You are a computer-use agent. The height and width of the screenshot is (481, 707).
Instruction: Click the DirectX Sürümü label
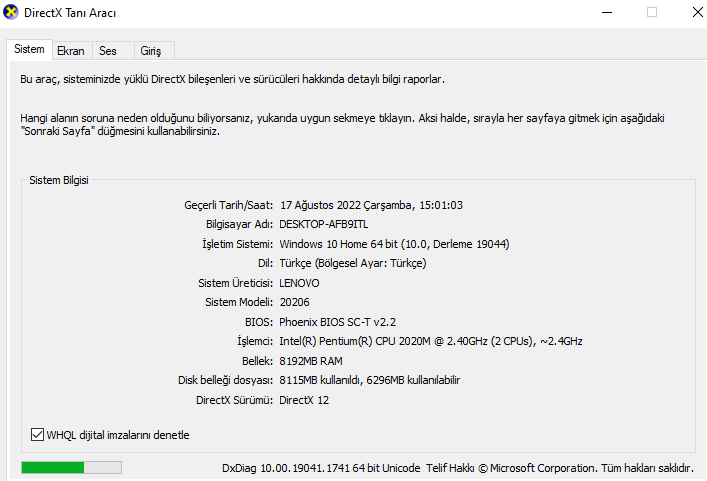pos(234,400)
